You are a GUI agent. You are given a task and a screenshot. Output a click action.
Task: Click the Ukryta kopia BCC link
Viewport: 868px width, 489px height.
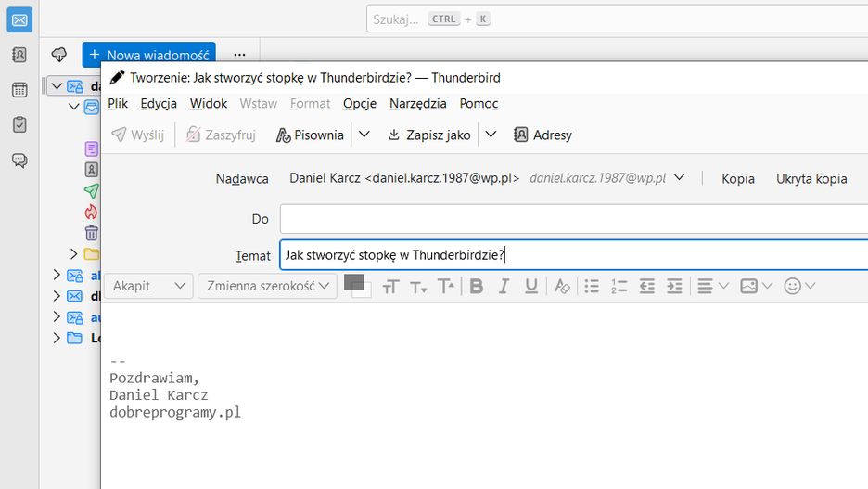click(811, 179)
